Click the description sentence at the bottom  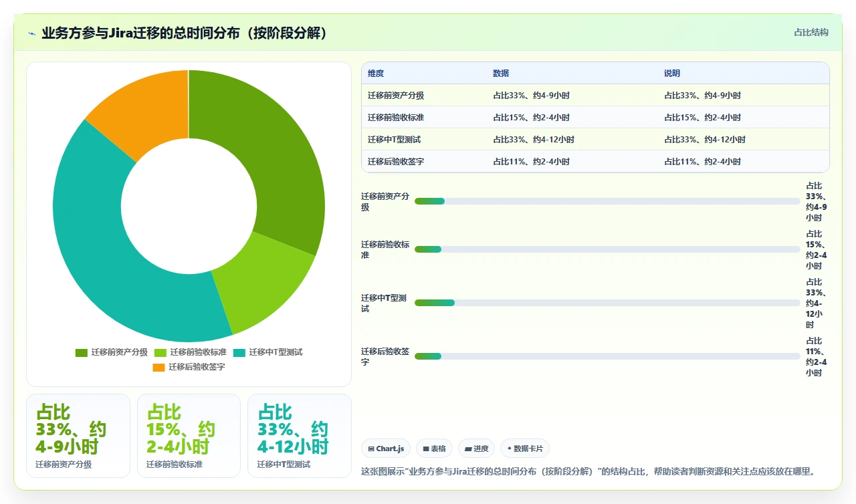[x=588, y=471]
